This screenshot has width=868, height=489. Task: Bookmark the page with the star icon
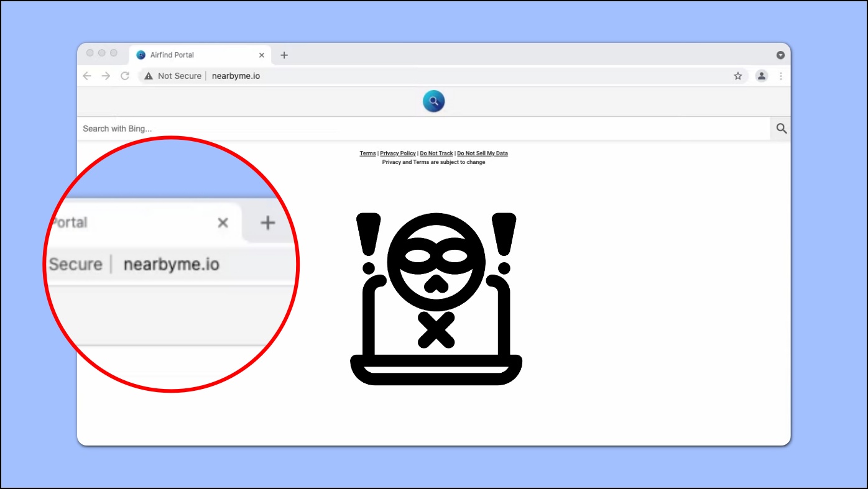click(x=738, y=76)
